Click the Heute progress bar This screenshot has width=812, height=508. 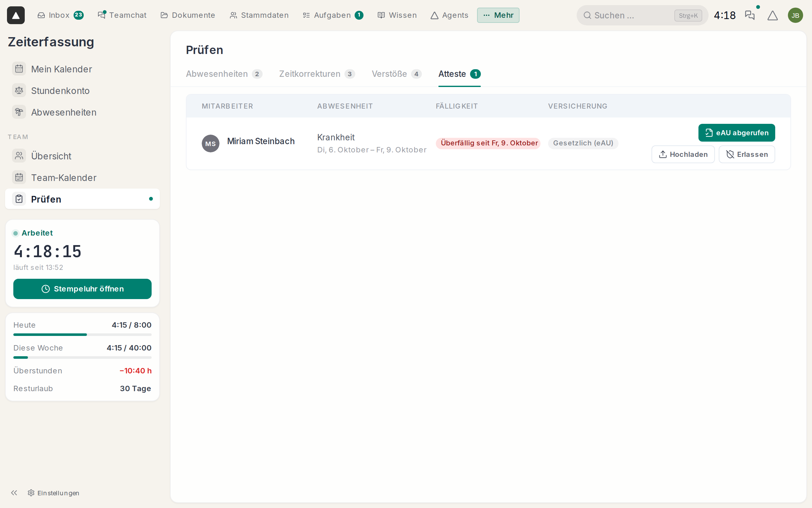click(82, 335)
